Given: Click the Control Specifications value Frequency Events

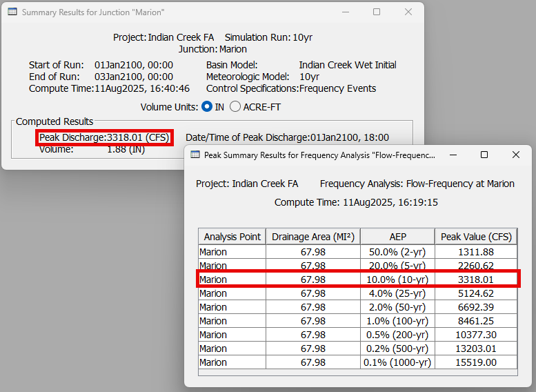Looking at the screenshot, I should pos(338,88).
